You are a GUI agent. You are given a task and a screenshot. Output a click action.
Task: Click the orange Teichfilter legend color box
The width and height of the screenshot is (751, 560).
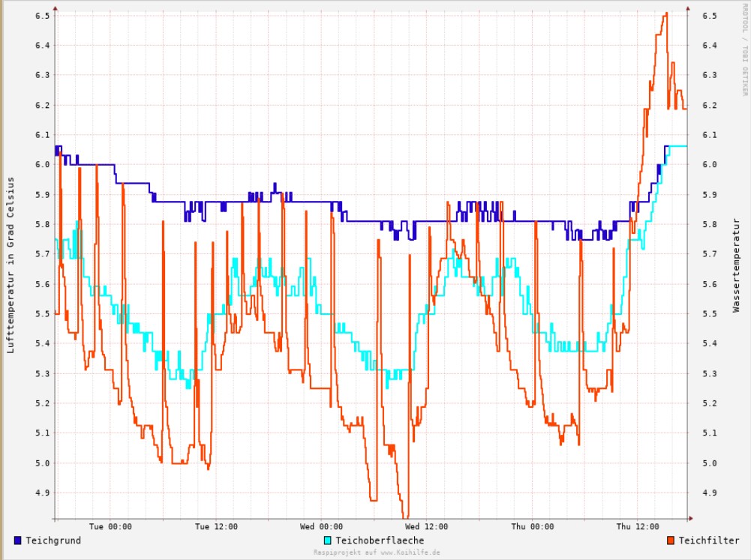click(671, 541)
